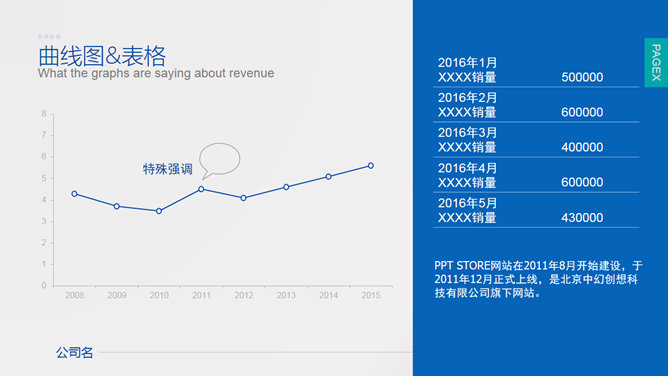This screenshot has width=668, height=376.
Task: Select the 特殊强调 label
Action: point(168,169)
